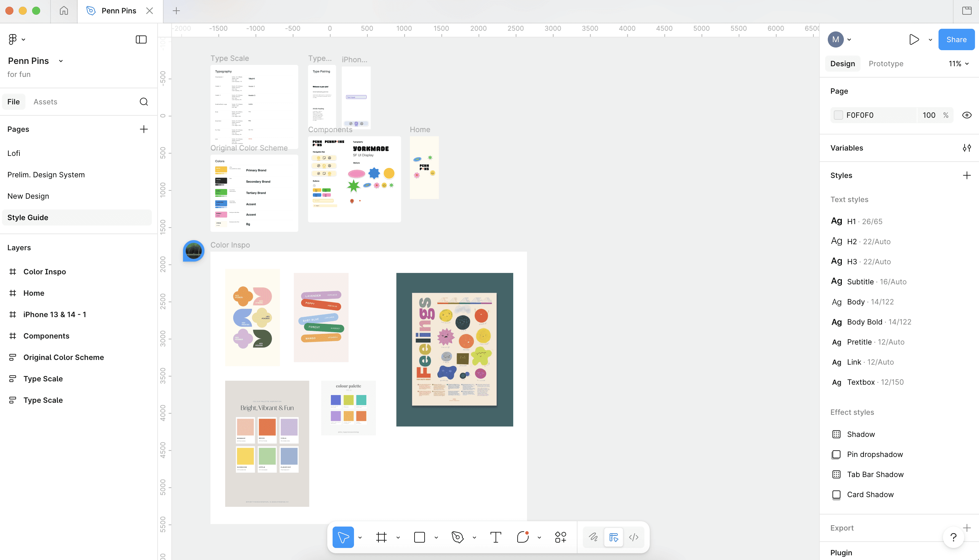Expand the Penn Pins file name menu

pos(61,61)
